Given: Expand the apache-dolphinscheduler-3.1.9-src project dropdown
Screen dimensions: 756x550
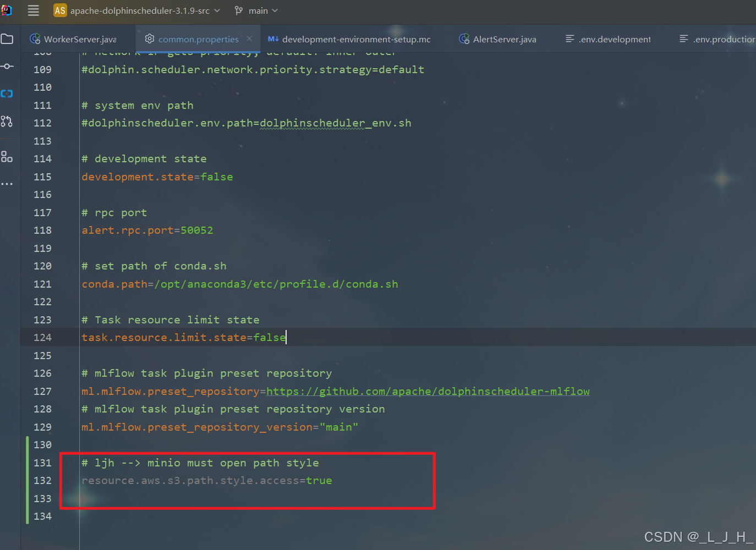Looking at the screenshot, I should 145,10.
